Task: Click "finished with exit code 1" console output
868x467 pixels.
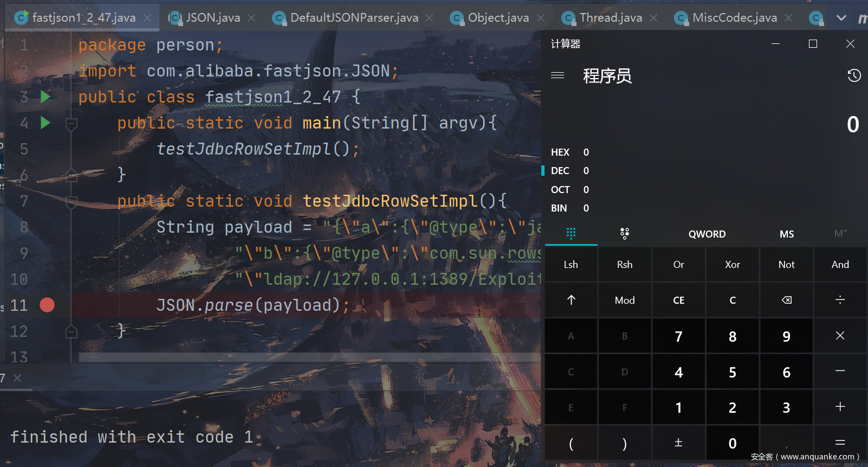Action: pyautogui.click(x=132, y=437)
